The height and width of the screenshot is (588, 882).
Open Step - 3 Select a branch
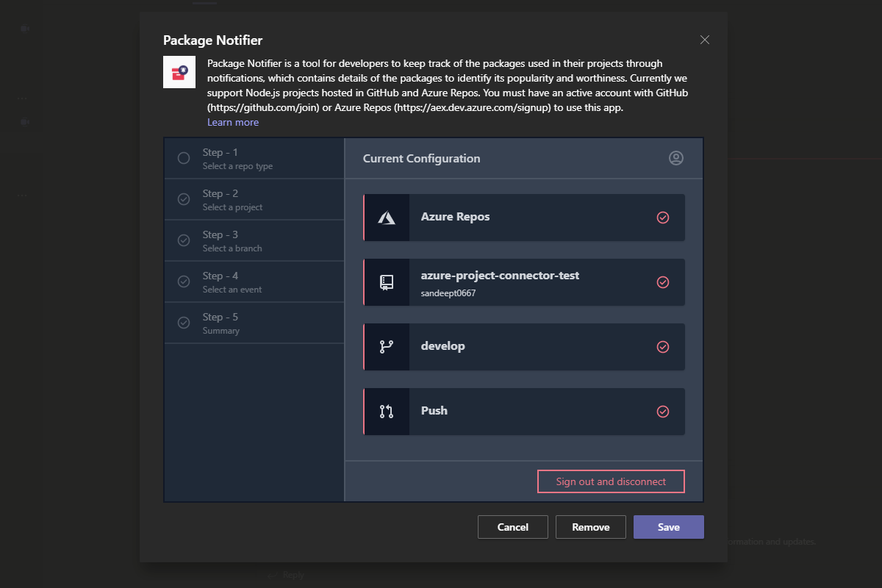254,240
